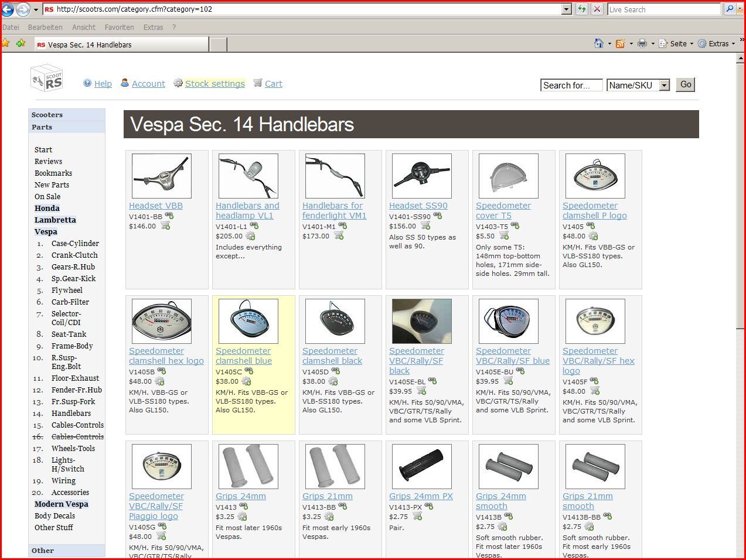Click the RSS feeds icon in toolbar

[620, 44]
